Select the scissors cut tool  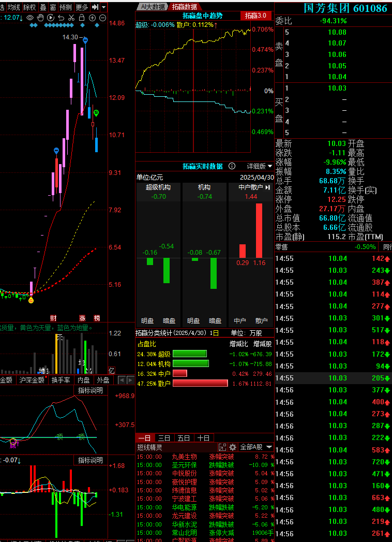pos(71,18)
